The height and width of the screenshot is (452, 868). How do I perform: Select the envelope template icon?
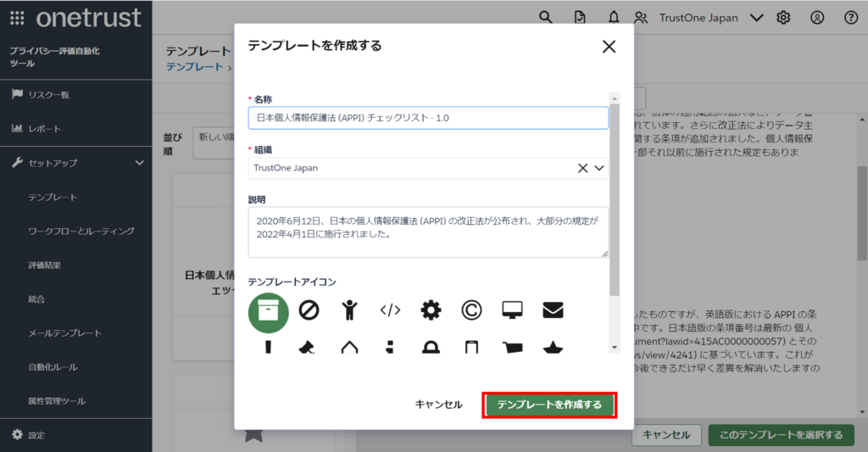pos(553,310)
